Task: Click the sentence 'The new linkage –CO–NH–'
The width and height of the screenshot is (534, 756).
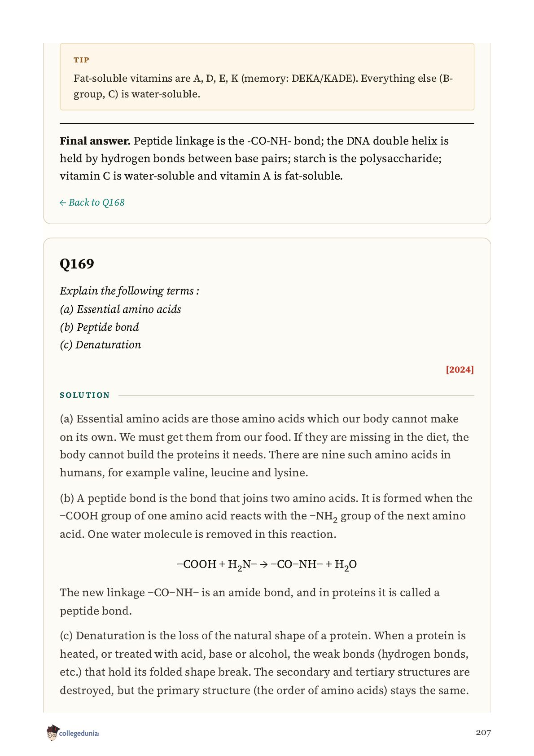Action: pyautogui.click(x=249, y=602)
